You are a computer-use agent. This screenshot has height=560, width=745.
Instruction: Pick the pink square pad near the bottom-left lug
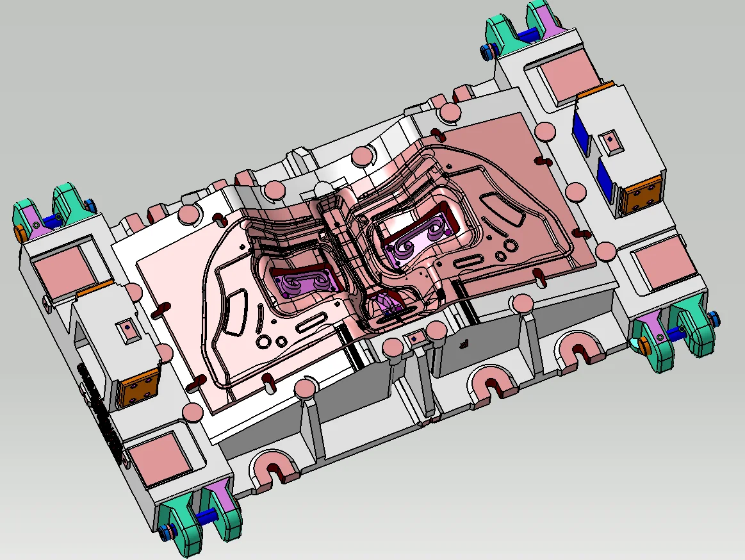click(x=157, y=454)
